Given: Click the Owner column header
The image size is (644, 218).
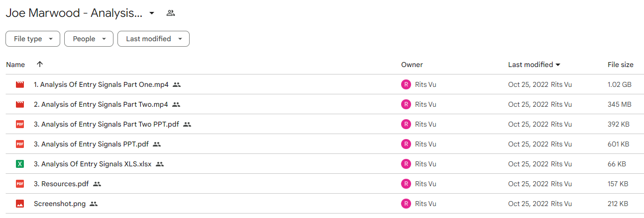Looking at the screenshot, I should pos(412,65).
